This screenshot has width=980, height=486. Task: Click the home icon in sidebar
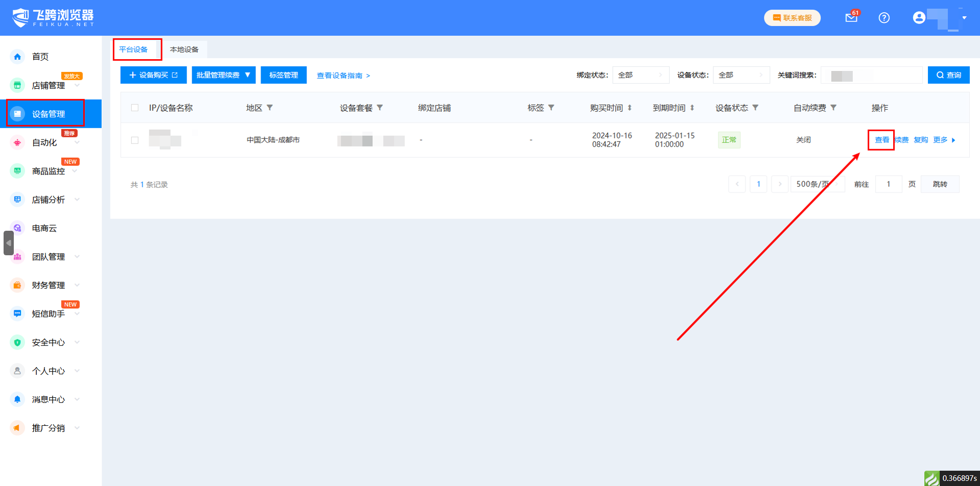(x=17, y=57)
